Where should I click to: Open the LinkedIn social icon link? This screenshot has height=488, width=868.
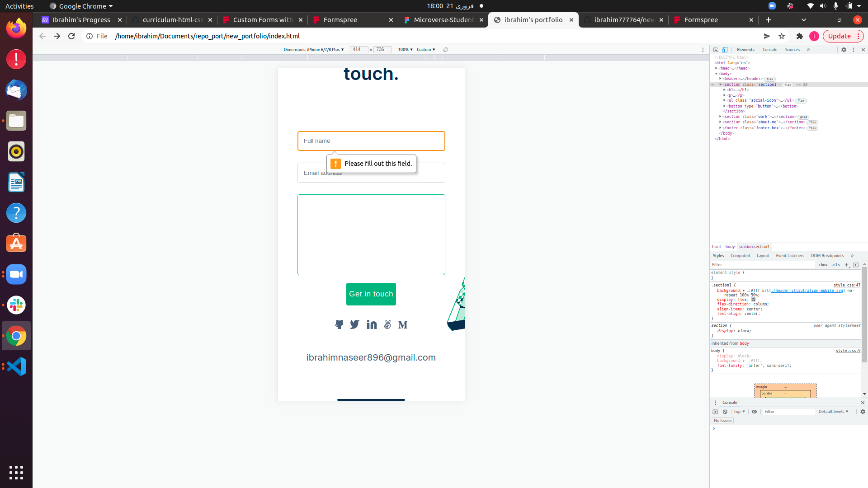pyautogui.click(x=372, y=324)
